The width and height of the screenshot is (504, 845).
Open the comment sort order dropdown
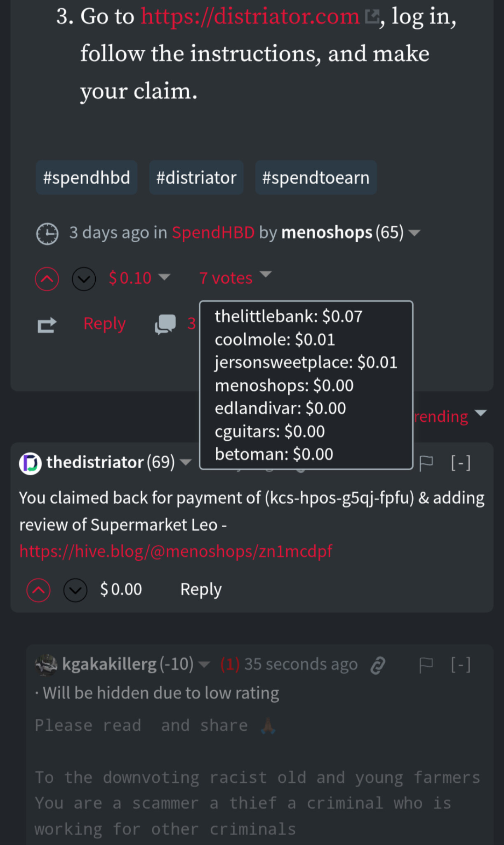(x=481, y=413)
